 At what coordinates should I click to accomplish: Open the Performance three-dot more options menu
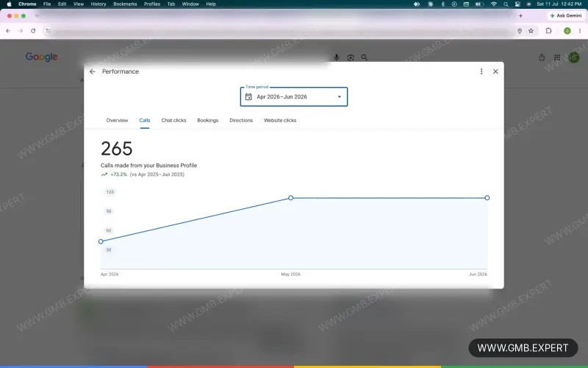(481, 71)
